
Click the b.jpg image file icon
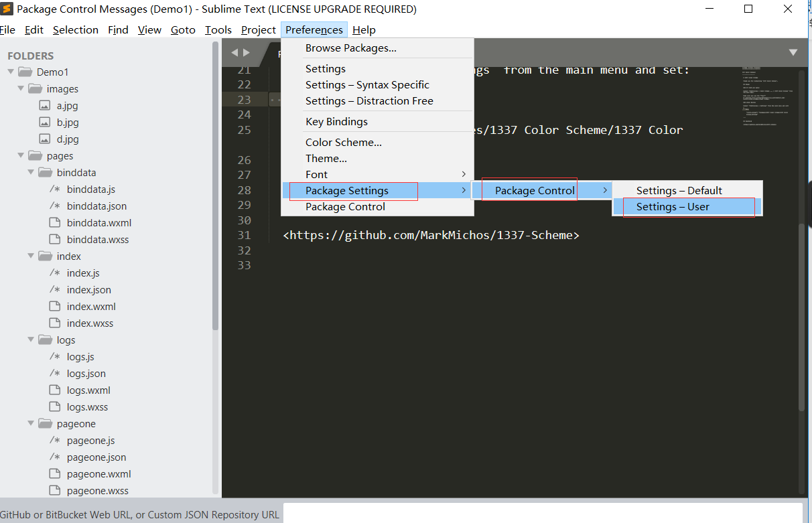(x=45, y=122)
